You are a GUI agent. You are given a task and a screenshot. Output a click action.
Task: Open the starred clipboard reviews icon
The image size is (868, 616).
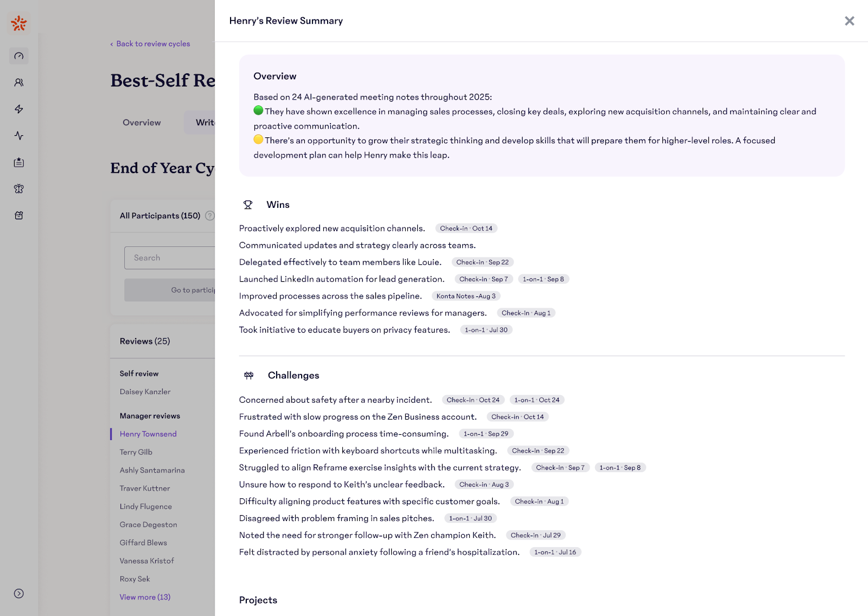[19, 162]
